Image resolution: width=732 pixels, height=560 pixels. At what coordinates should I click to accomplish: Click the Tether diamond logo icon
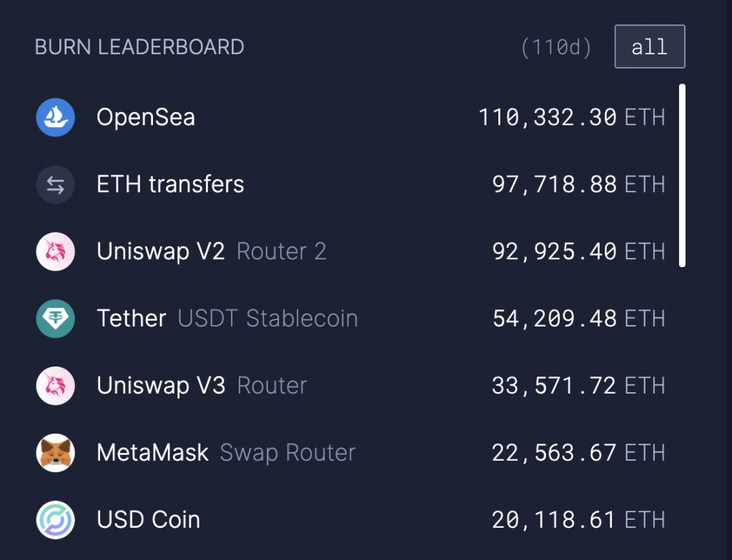coord(56,319)
